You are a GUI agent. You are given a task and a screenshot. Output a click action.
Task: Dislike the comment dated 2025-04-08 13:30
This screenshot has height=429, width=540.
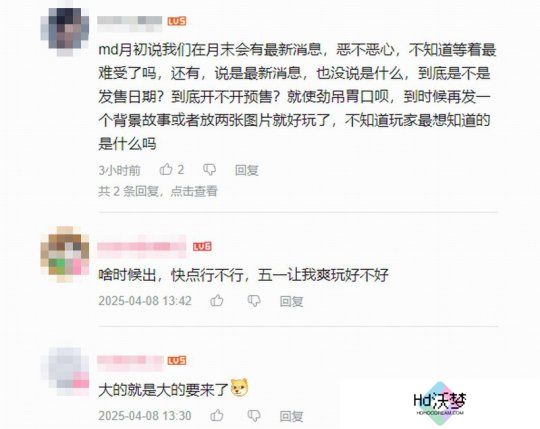(254, 416)
